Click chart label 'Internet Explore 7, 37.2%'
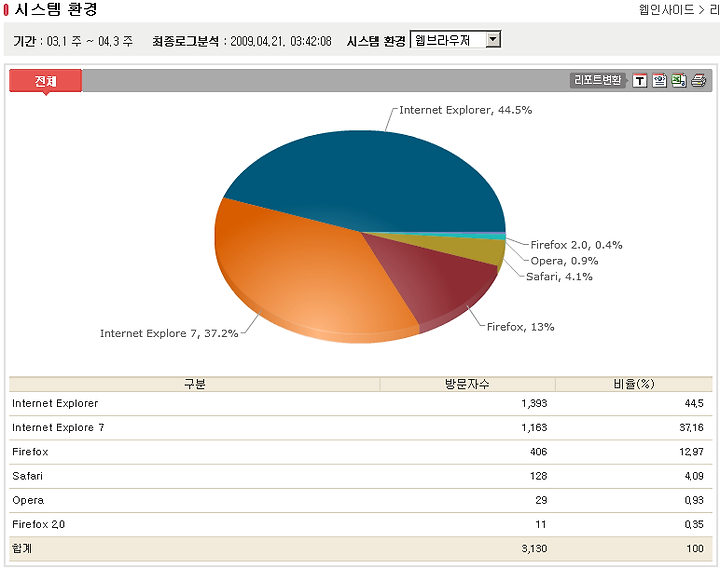The image size is (720, 568). click(169, 333)
